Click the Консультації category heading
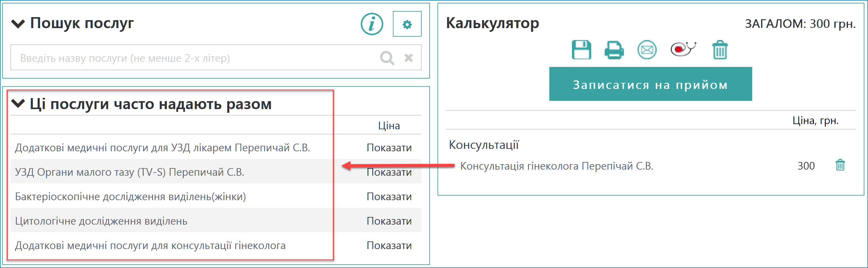This screenshot has width=868, height=268. (484, 145)
